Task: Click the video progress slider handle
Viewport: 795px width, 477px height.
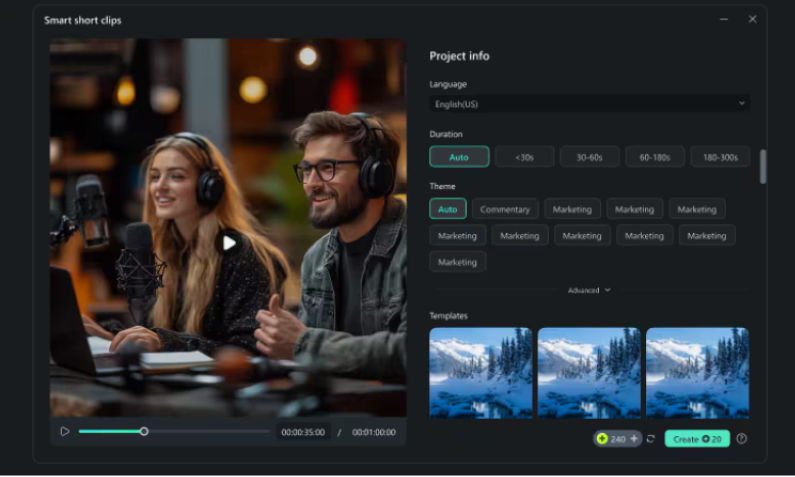Action: [x=144, y=432]
